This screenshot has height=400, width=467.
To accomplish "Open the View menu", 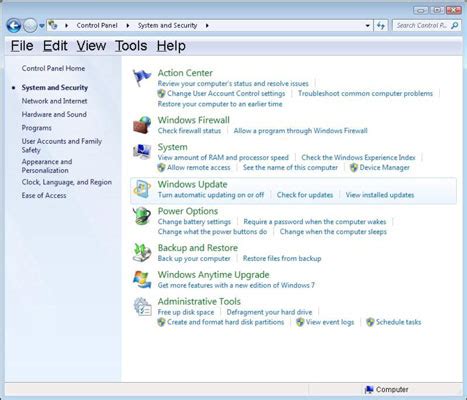I will click(x=91, y=46).
